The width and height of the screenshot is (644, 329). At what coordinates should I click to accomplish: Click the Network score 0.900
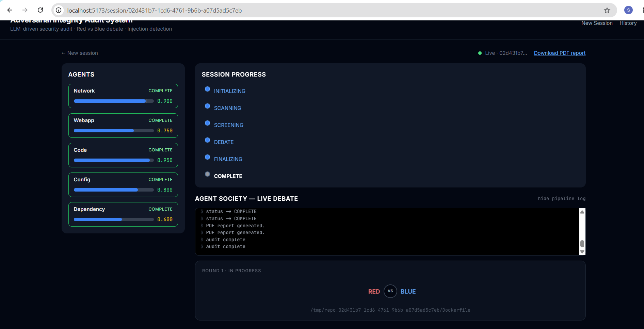click(165, 101)
